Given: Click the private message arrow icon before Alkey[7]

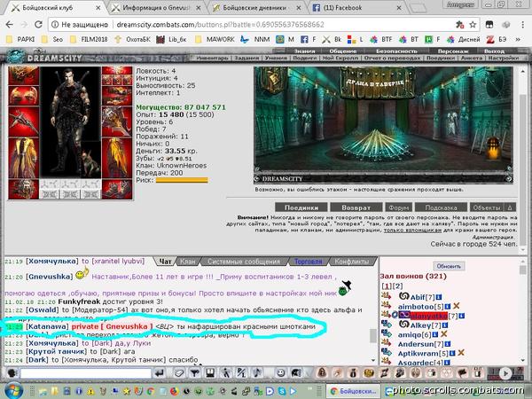Looking at the screenshot, I should 386,325.
